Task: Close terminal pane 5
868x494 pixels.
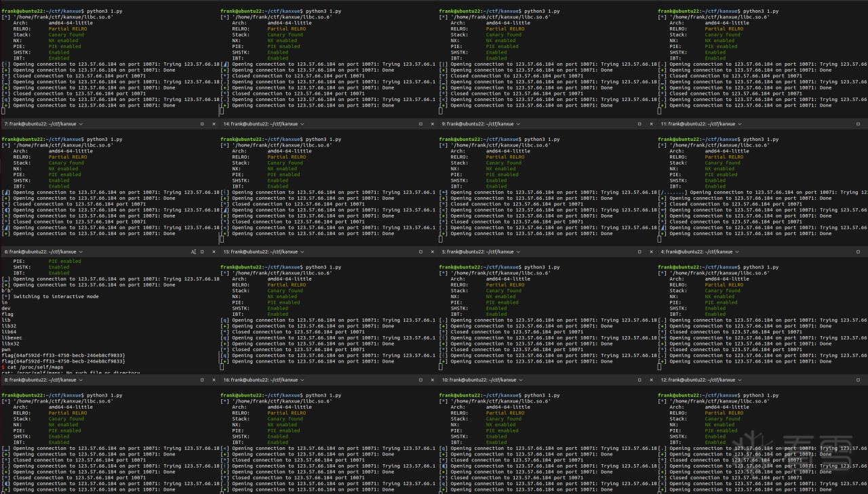Action: click(x=650, y=251)
